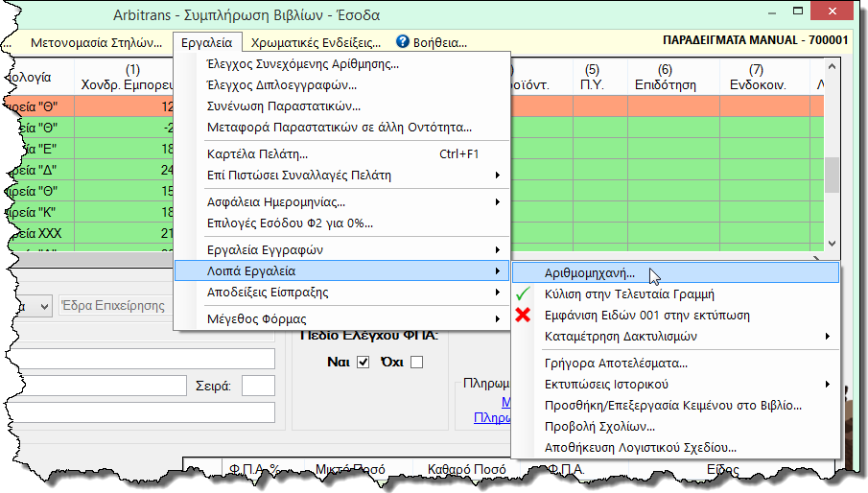Choose Επιλογές Εσόδου Φ2 για 0%
This screenshot has width=868, height=493.
tap(341, 223)
